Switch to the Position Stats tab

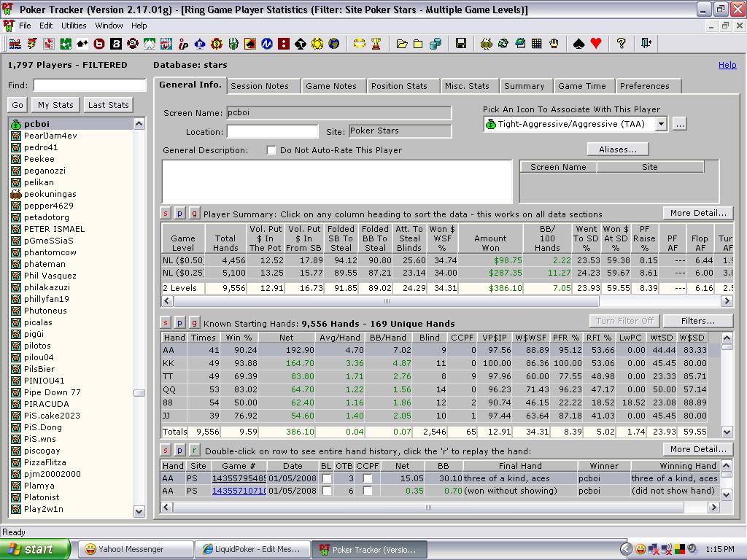403,86
